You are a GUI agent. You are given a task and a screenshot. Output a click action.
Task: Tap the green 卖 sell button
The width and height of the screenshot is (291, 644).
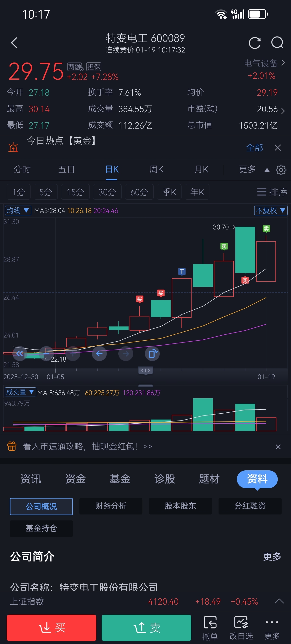[146, 628]
